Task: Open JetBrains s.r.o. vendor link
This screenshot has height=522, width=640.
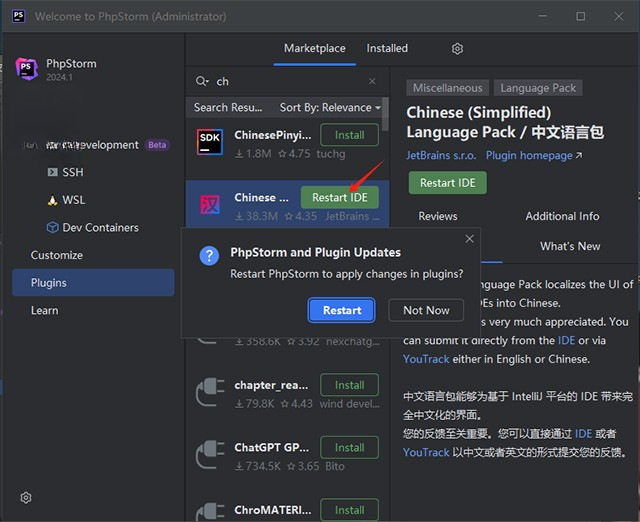Action: (441, 155)
